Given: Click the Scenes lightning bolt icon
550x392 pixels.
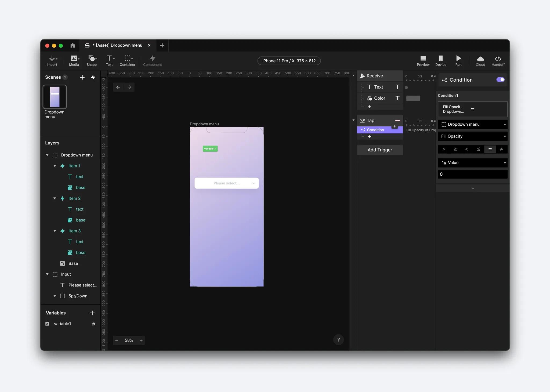Looking at the screenshot, I should (93, 77).
